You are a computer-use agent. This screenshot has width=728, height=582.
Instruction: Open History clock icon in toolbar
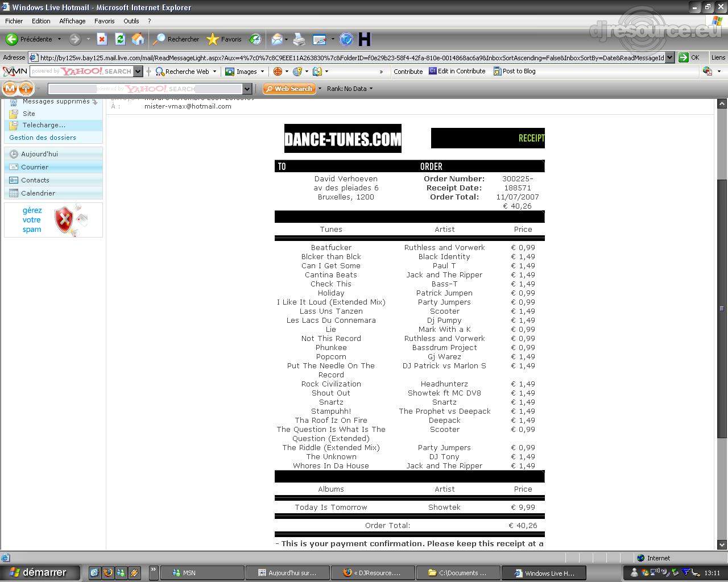pyautogui.click(x=255, y=39)
